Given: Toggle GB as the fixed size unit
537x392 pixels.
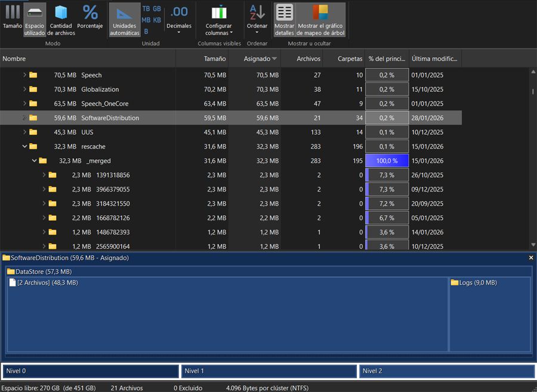Looking at the screenshot, I should [156, 8].
